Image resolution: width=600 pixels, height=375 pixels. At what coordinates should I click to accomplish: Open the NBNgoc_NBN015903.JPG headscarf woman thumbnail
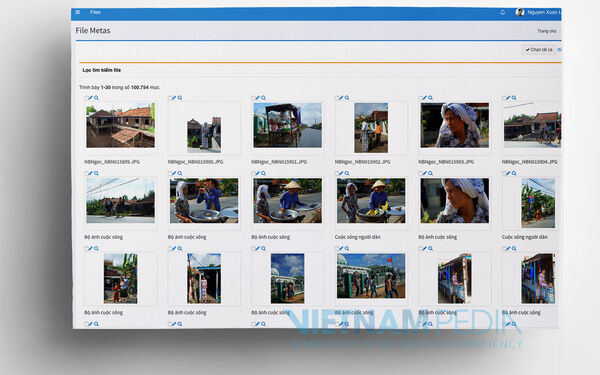pyautogui.click(x=455, y=125)
